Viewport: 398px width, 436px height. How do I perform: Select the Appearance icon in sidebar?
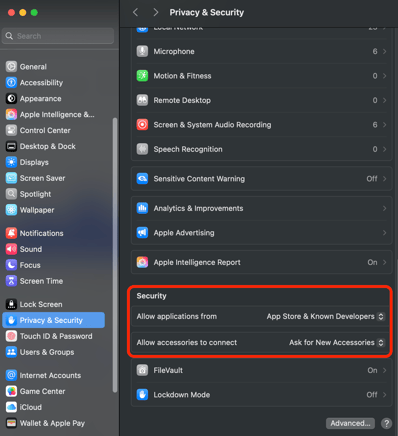click(x=11, y=99)
